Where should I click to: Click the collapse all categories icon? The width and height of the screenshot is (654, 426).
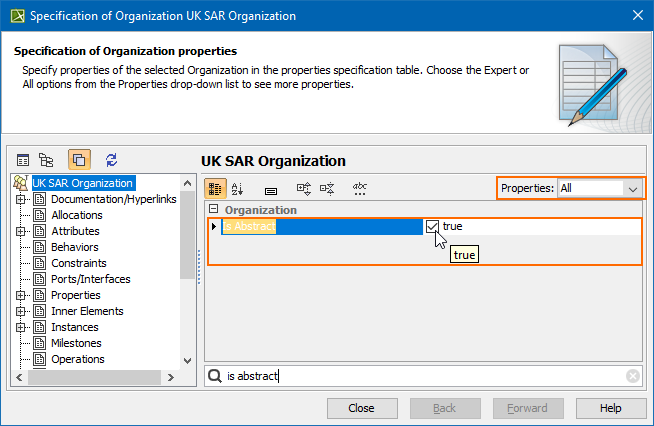[x=327, y=188]
